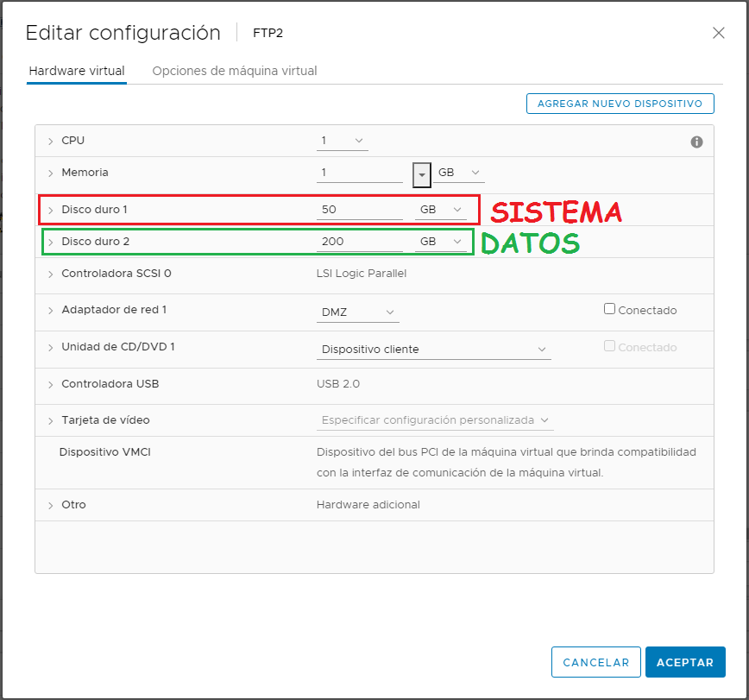Expand the Adaptador de red 1 settings
This screenshot has width=749, height=700.
51,312
